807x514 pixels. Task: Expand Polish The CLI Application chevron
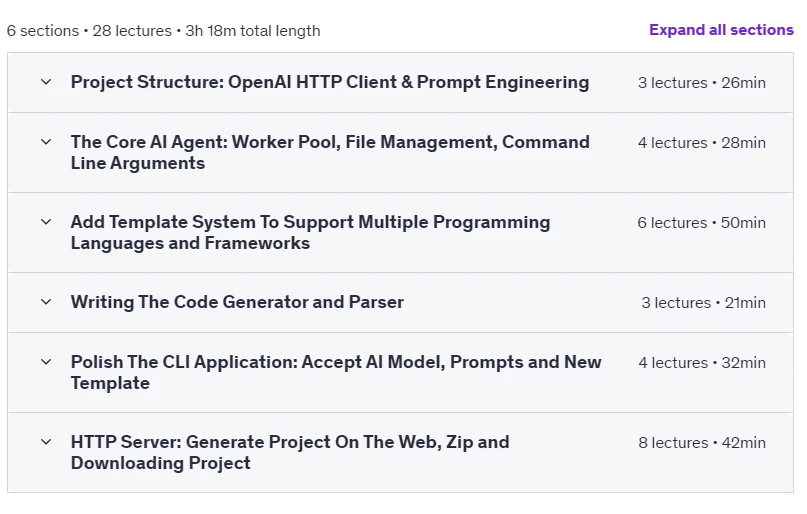[46, 362]
